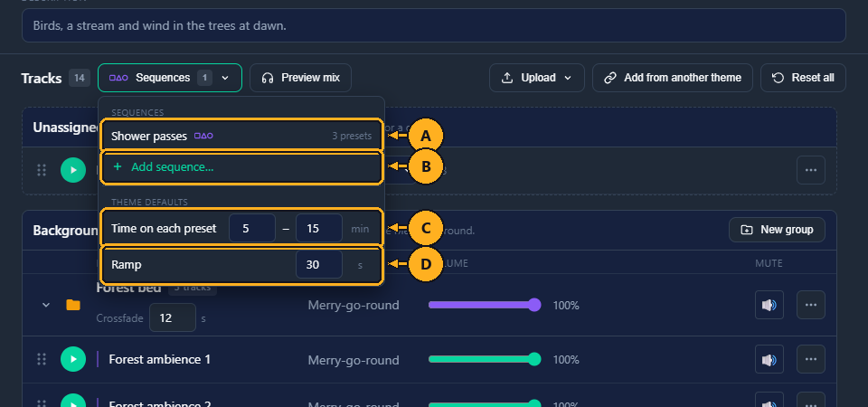
Task: Play the Forest ambience 1 track
Action: (73, 359)
